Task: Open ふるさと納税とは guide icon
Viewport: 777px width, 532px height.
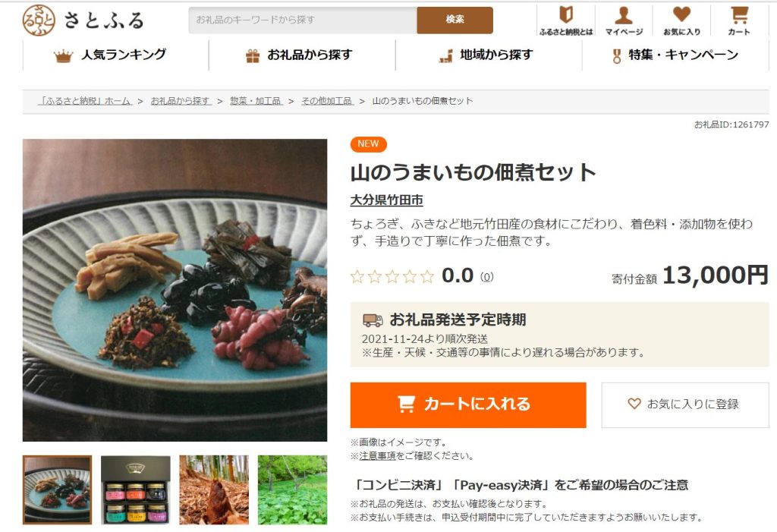Action: [566, 20]
